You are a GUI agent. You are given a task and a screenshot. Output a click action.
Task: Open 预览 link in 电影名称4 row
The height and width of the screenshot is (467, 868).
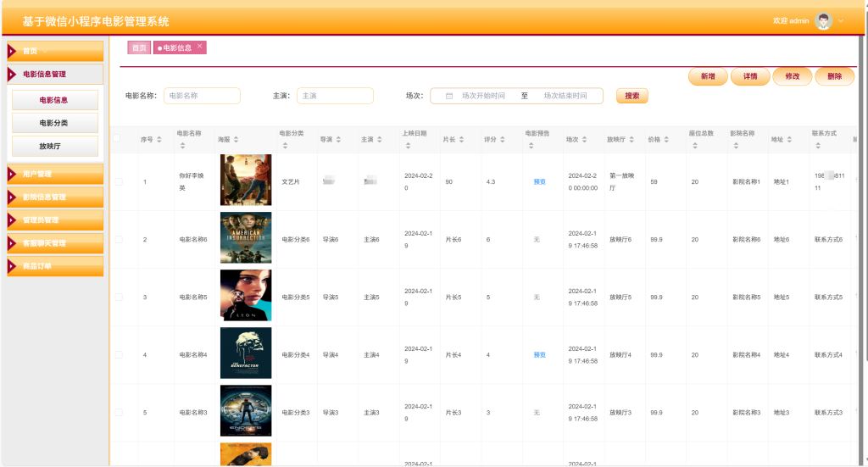tap(539, 354)
